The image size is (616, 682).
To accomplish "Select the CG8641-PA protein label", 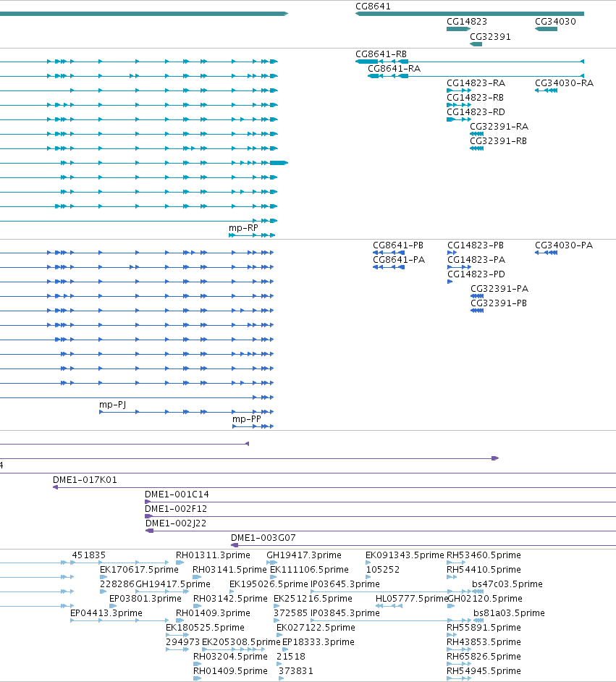I will point(399,260).
